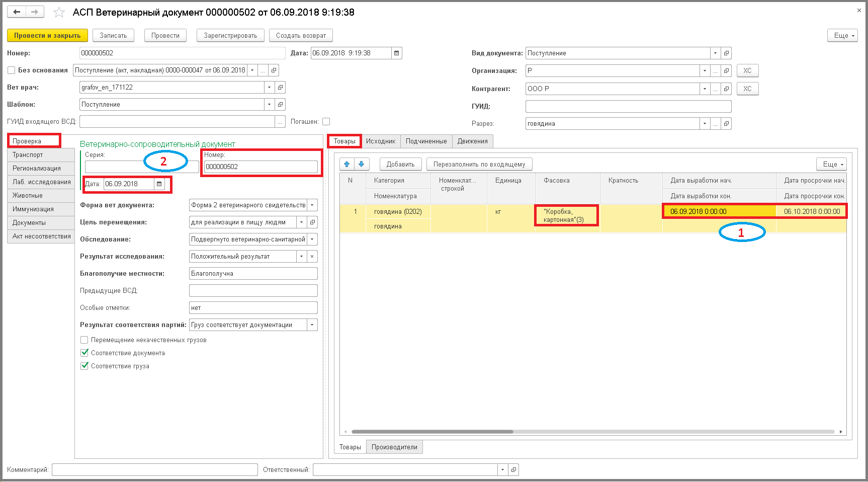868x482 pixels.
Task: Click the Зарегистрировать button
Action: 230,36
